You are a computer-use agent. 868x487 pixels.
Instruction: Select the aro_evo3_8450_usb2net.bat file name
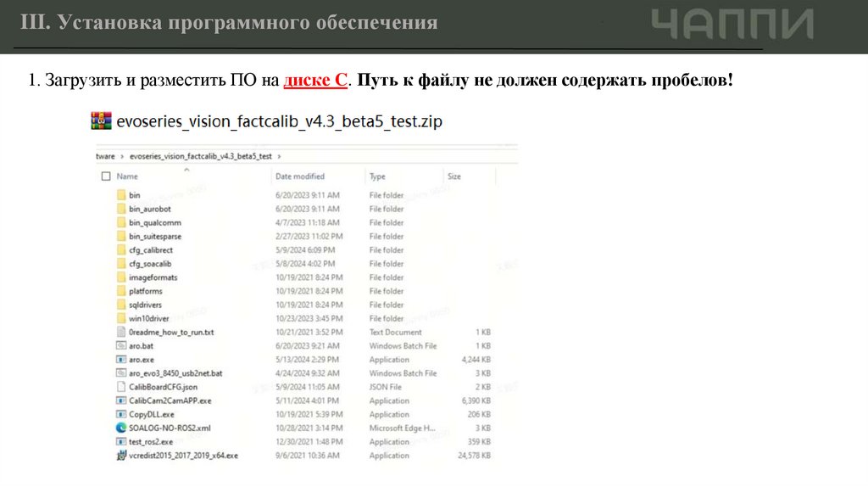coord(175,372)
